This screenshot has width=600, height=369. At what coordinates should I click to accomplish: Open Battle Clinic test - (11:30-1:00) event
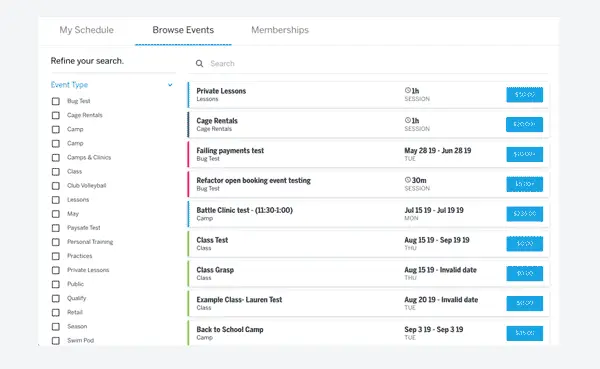click(245, 210)
